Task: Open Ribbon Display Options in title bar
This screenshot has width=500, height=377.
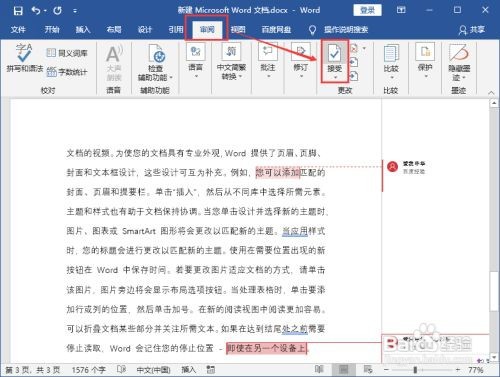Action: pyautogui.click(x=401, y=10)
